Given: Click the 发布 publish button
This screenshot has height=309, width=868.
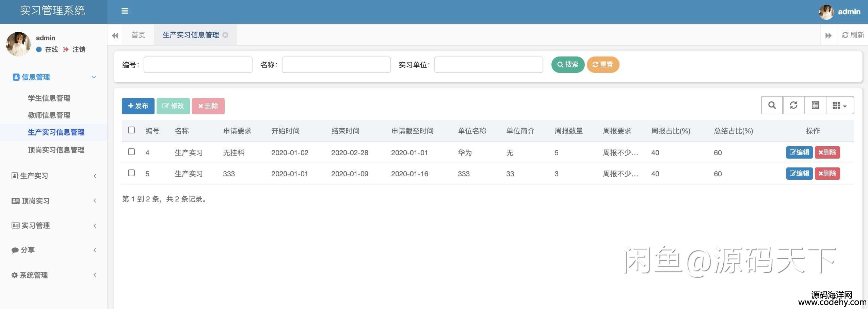Looking at the screenshot, I should click(138, 106).
